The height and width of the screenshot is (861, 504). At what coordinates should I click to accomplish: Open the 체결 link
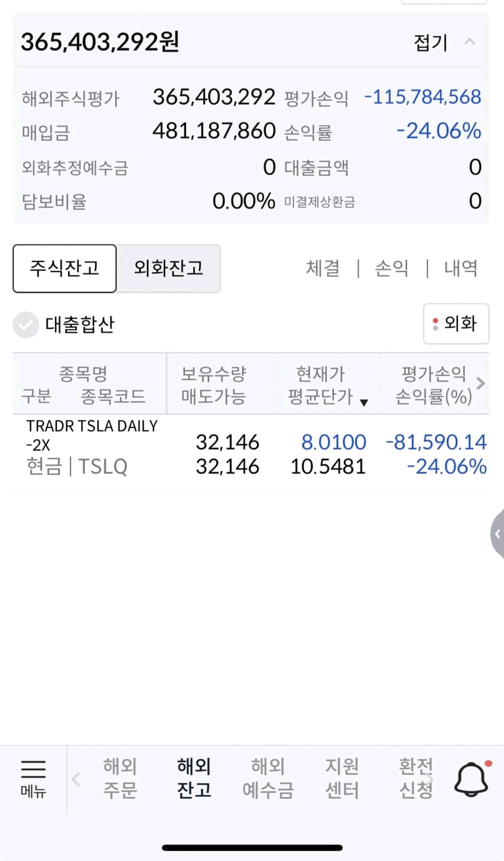[x=323, y=269]
